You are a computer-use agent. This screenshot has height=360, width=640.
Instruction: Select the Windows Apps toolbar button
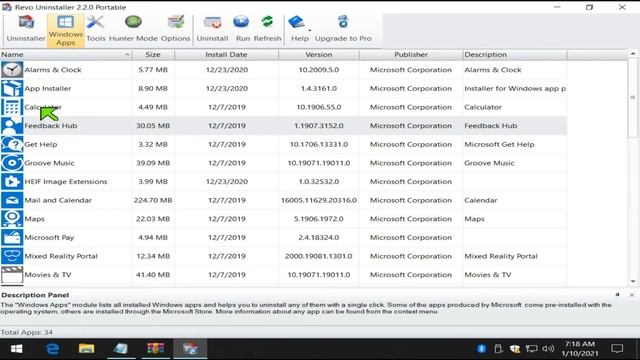point(66,31)
